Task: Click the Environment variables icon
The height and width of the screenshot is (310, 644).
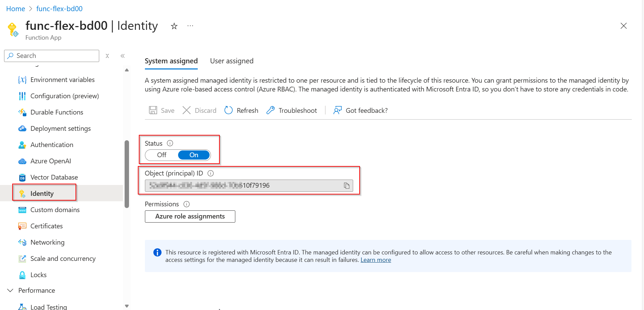Action: 22,80
